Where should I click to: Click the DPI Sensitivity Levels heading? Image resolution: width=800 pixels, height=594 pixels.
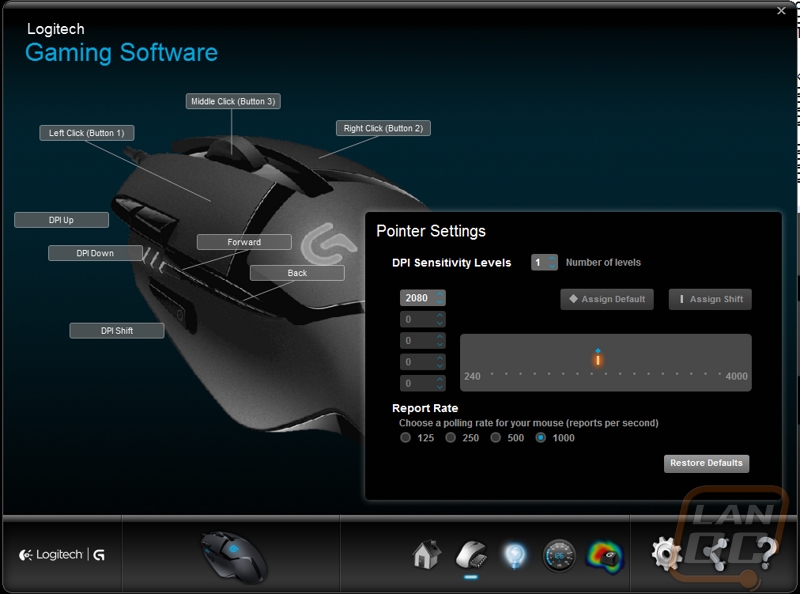(x=452, y=263)
